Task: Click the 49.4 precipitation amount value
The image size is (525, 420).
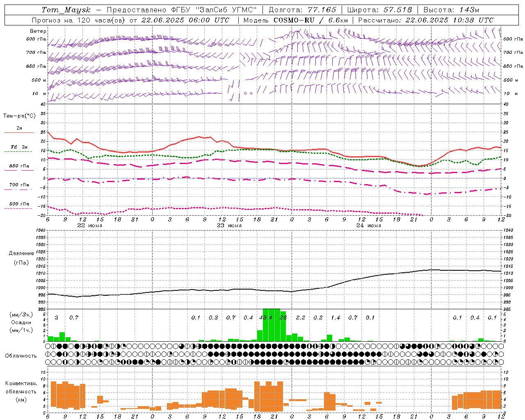Action: point(266,317)
